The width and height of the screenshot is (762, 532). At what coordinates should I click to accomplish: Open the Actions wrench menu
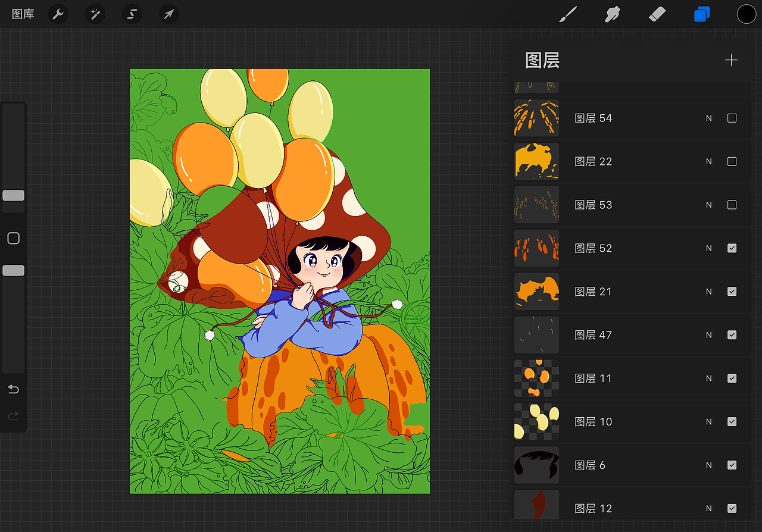coord(58,14)
